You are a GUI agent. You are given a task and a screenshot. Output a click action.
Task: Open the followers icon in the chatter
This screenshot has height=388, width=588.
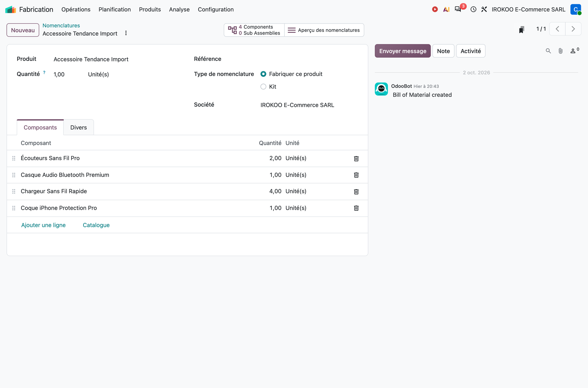575,51
